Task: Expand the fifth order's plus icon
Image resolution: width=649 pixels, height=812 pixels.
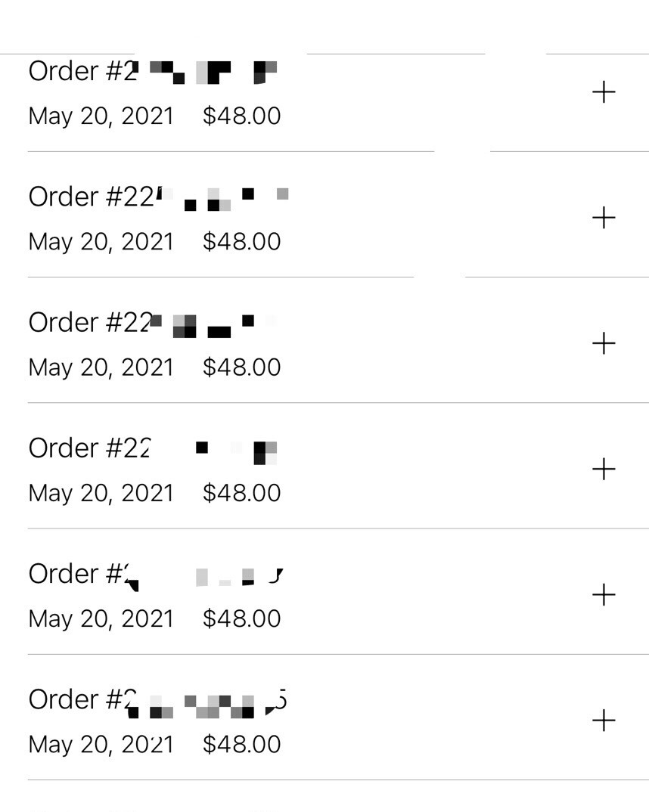Action: tap(604, 594)
